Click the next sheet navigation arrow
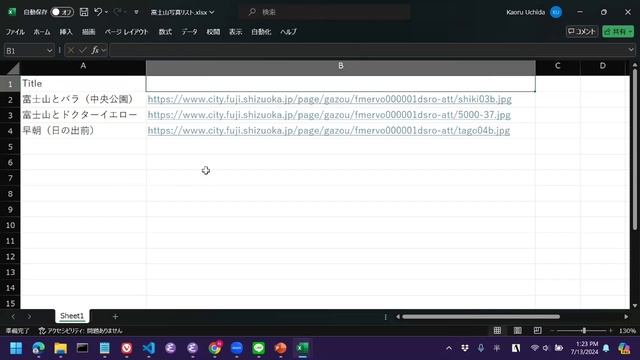The height and width of the screenshot is (360, 640). (29, 316)
